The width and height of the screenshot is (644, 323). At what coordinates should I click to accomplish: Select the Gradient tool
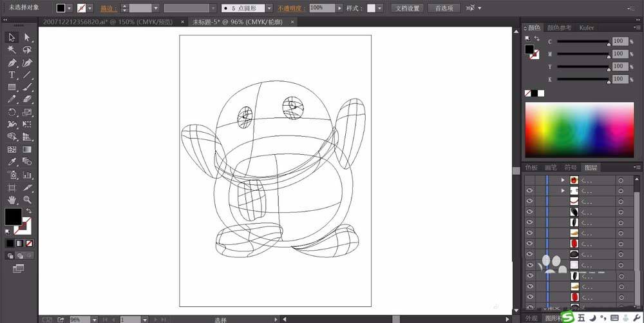[x=27, y=150]
